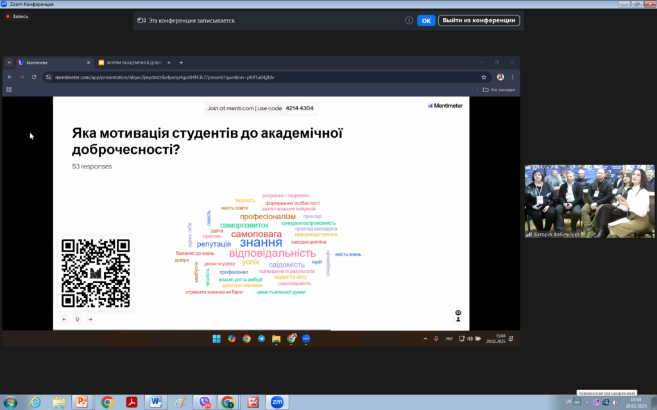
Task: Go to next slide with right arrow
Action: coord(90,319)
